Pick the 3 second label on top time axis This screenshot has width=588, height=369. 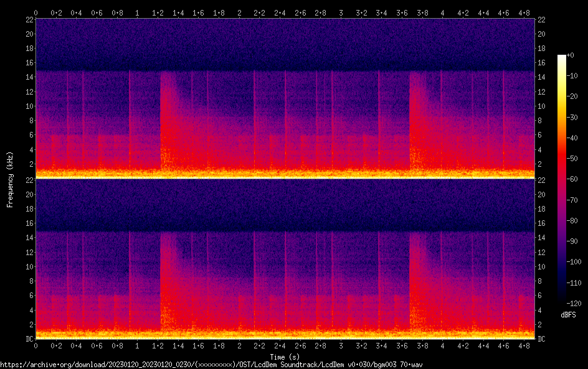pyautogui.click(x=341, y=12)
